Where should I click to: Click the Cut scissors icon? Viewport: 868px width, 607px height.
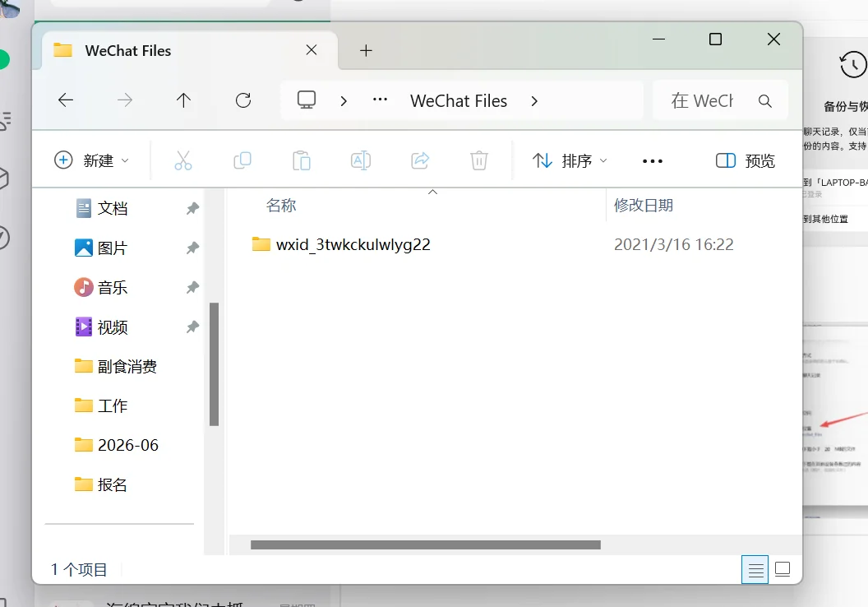(183, 160)
